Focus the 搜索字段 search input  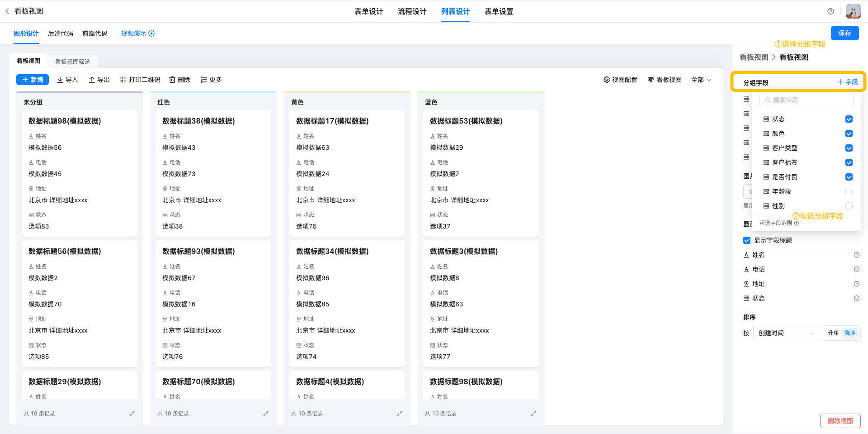click(807, 100)
